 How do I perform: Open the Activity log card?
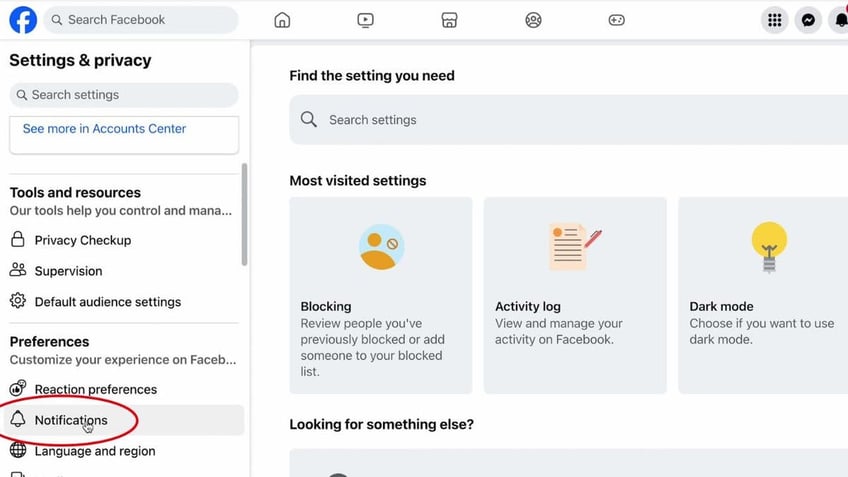click(575, 295)
